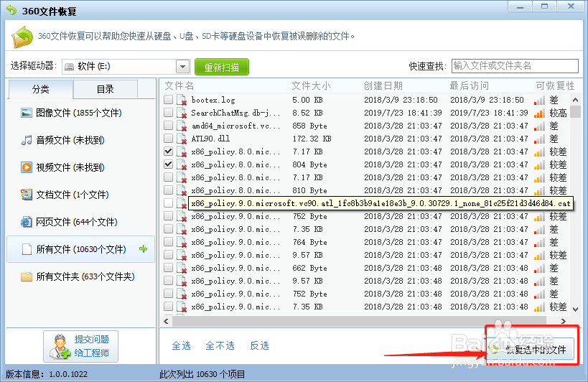Tick the checkbox for SearchChatMsg.db-j
Viewport: 588px width, 382px height.
(169, 113)
